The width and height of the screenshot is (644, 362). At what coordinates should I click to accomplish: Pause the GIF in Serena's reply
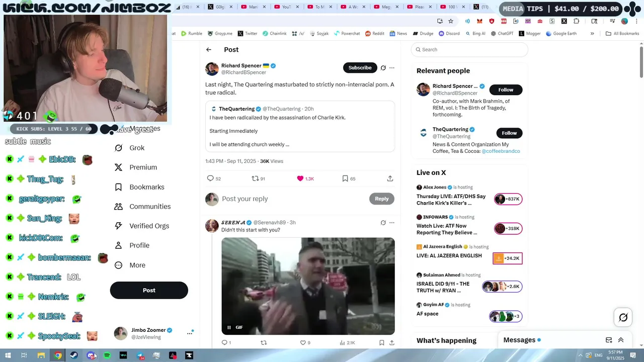229,327
